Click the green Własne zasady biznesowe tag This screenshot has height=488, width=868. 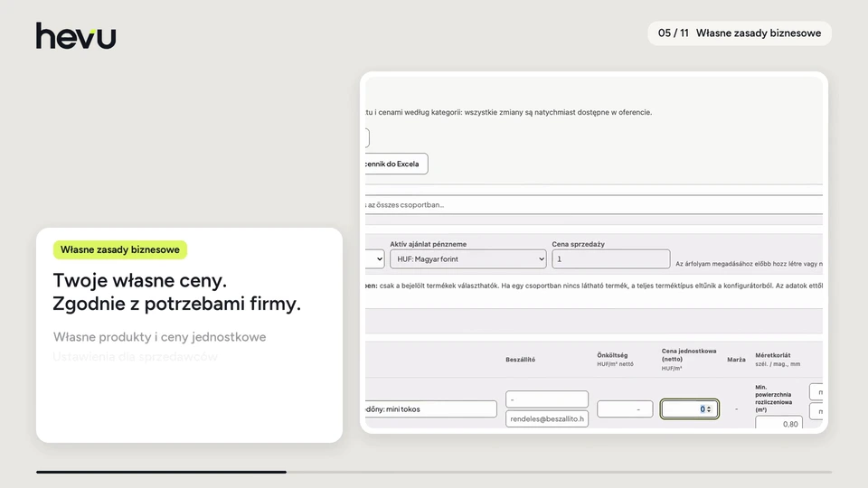pos(120,249)
